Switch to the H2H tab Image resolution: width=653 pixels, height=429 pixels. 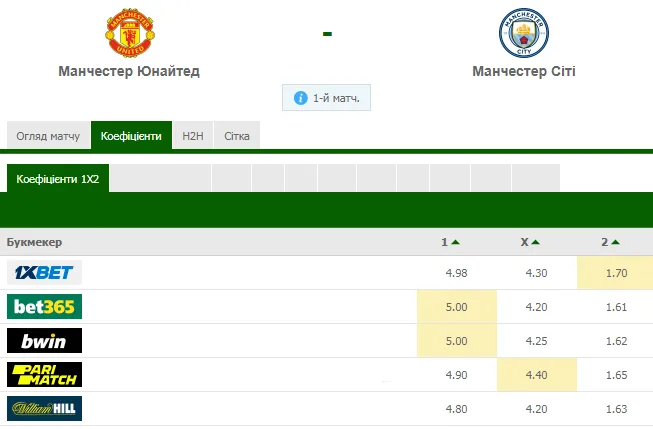[x=191, y=135]
